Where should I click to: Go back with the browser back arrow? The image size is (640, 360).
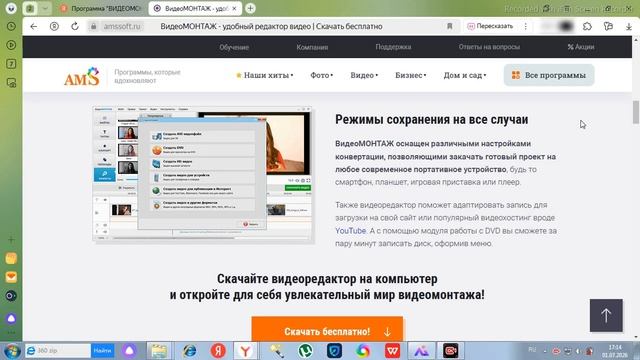(x=33, y=26)
